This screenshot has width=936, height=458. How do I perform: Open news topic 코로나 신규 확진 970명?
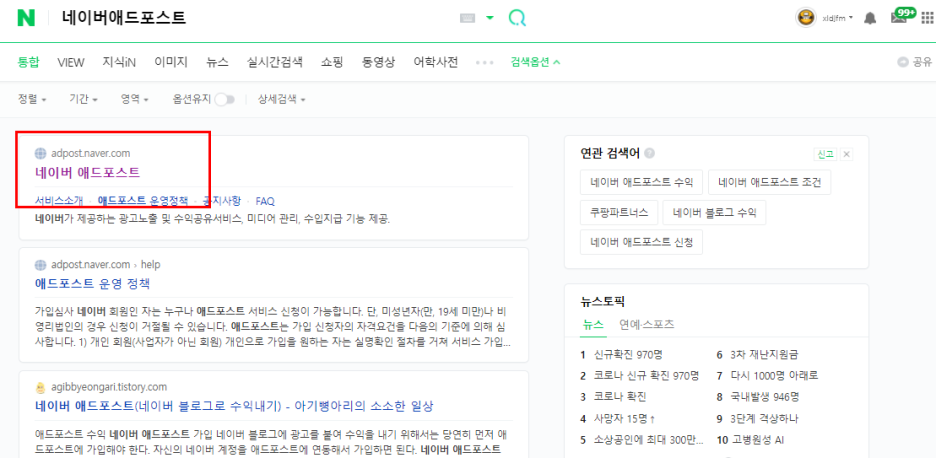646,376
